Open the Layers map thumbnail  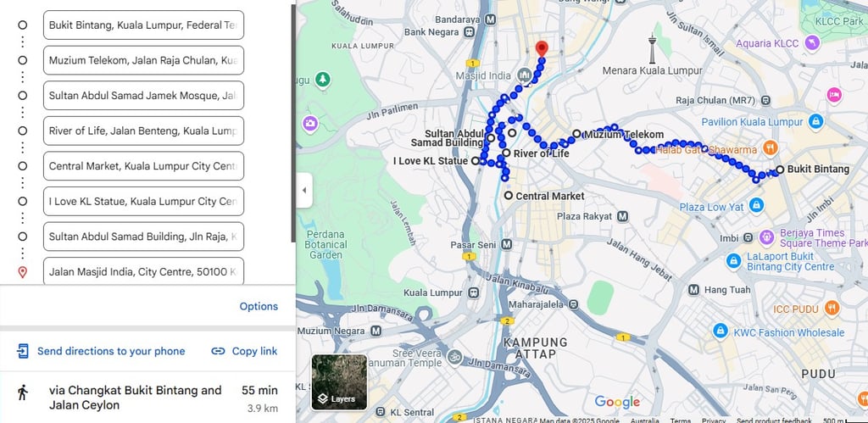pos(339,382)
